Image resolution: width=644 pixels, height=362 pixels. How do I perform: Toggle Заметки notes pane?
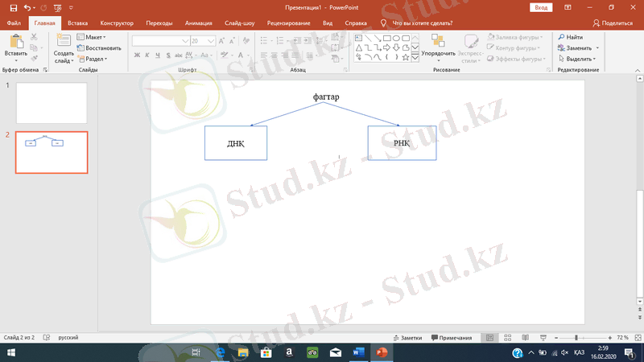coord(407,337)
